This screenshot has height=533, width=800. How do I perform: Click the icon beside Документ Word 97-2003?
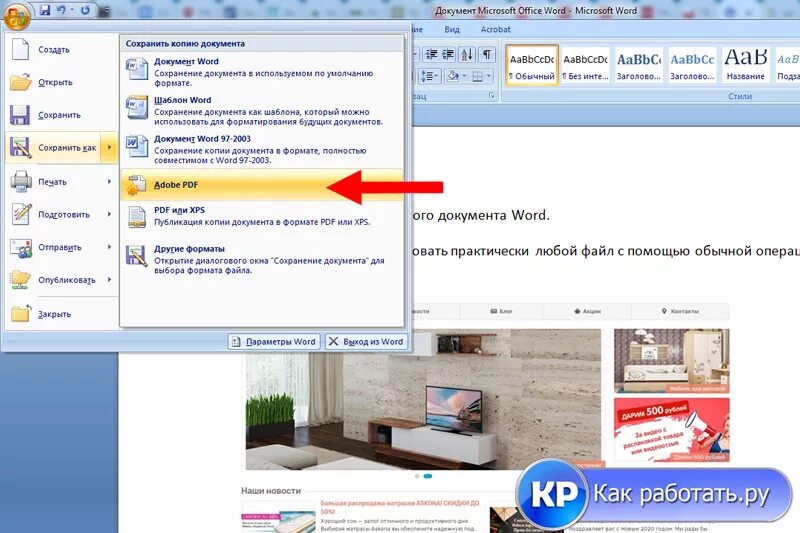point(137,146)
